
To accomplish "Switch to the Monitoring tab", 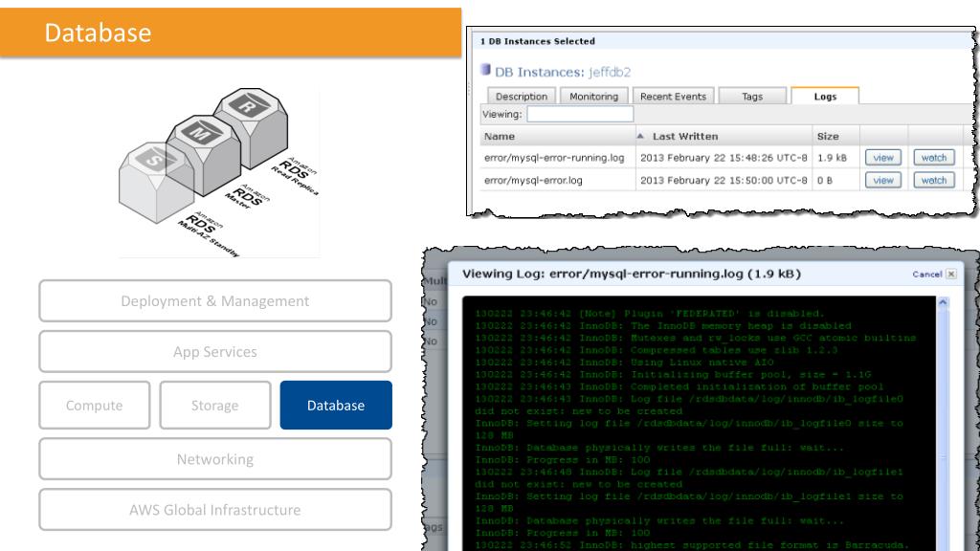I will [593, 97].
